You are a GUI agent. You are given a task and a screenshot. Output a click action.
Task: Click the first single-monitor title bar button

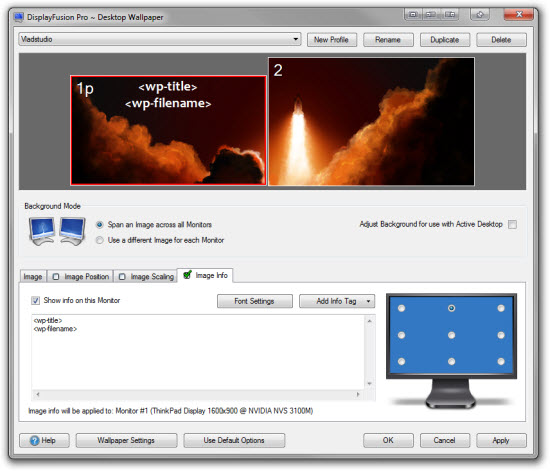coord(413,14)
